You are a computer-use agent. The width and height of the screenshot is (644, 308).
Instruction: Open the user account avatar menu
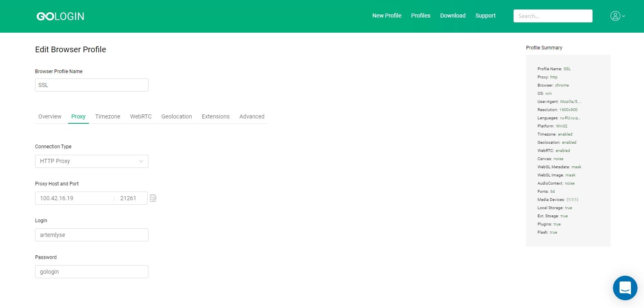point(615,16)
